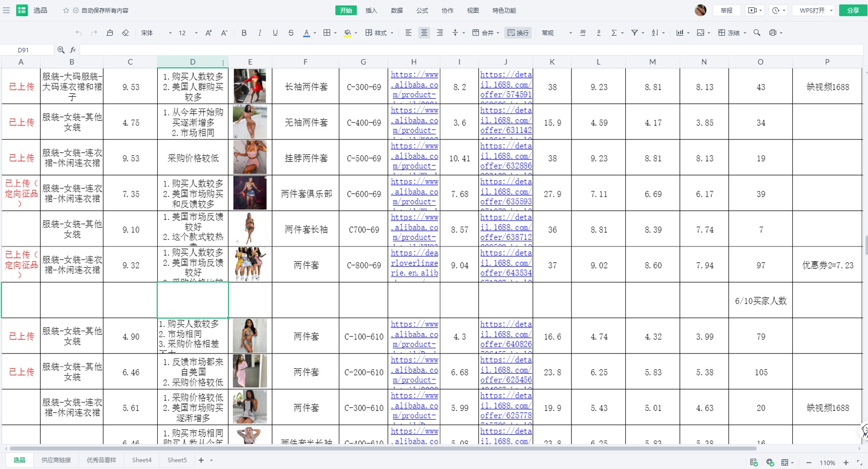Open search with magnifier icon

pyautogui.click(x=757, y=33)
